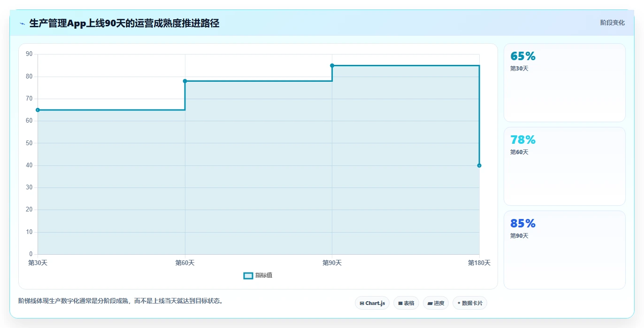
Task: Click the 第30天 caption under 65%
Action: (x=519, y=69)
